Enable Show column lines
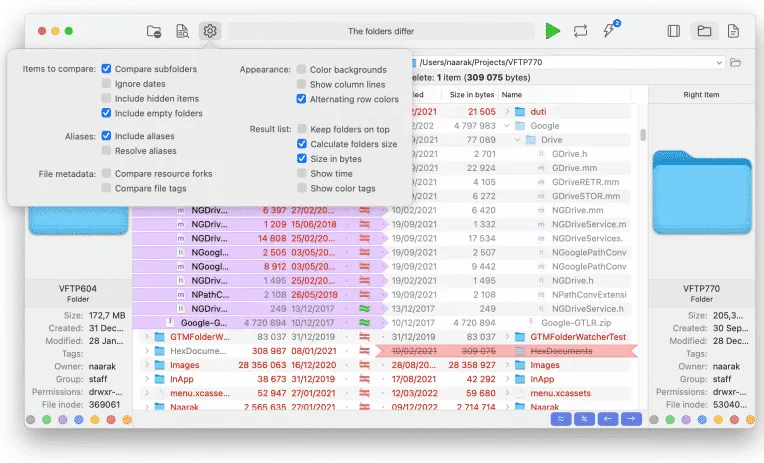This screenshot has width=764, height=463. point(302,84)
